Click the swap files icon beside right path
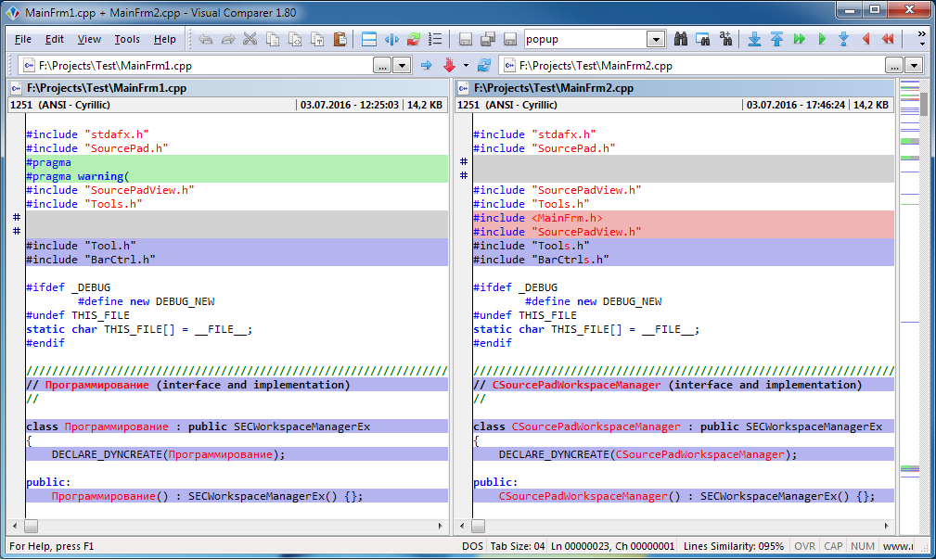 [x=483, y=66]
